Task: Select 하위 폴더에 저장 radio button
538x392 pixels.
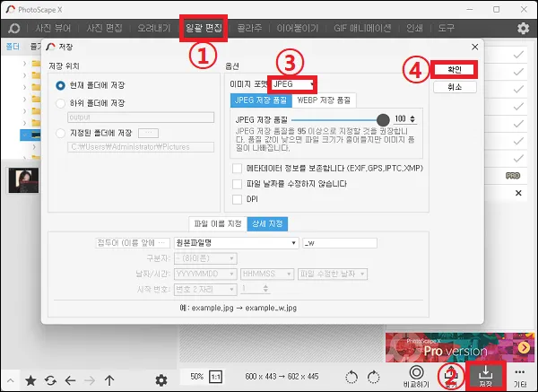Action: [x=60, y=103]
